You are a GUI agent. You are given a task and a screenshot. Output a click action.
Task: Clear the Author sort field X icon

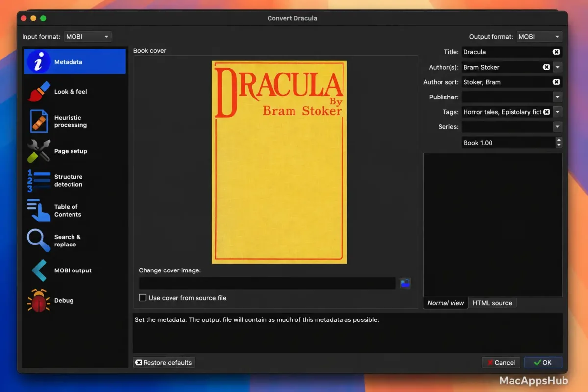[x=556, y=82]
